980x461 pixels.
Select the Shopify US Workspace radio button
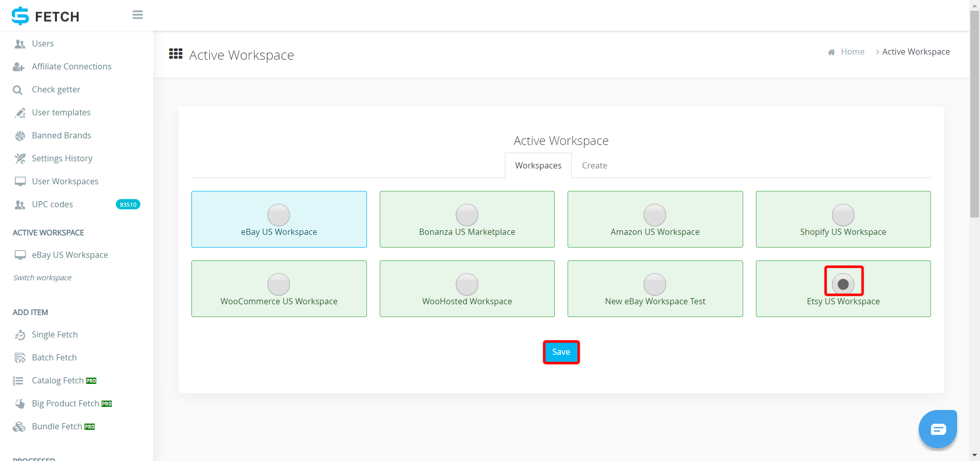843,215
